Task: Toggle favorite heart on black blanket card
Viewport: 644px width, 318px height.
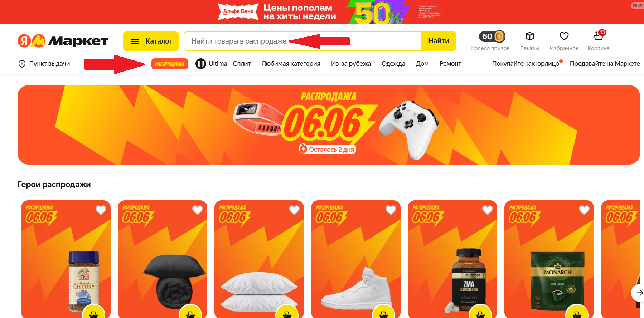Action: click(198, 210)
